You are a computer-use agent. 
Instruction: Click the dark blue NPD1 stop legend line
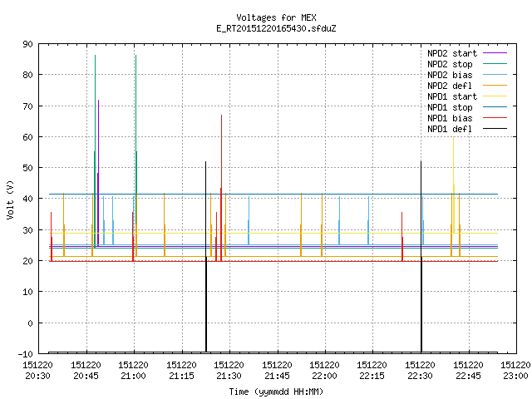[x=495, y=107]
